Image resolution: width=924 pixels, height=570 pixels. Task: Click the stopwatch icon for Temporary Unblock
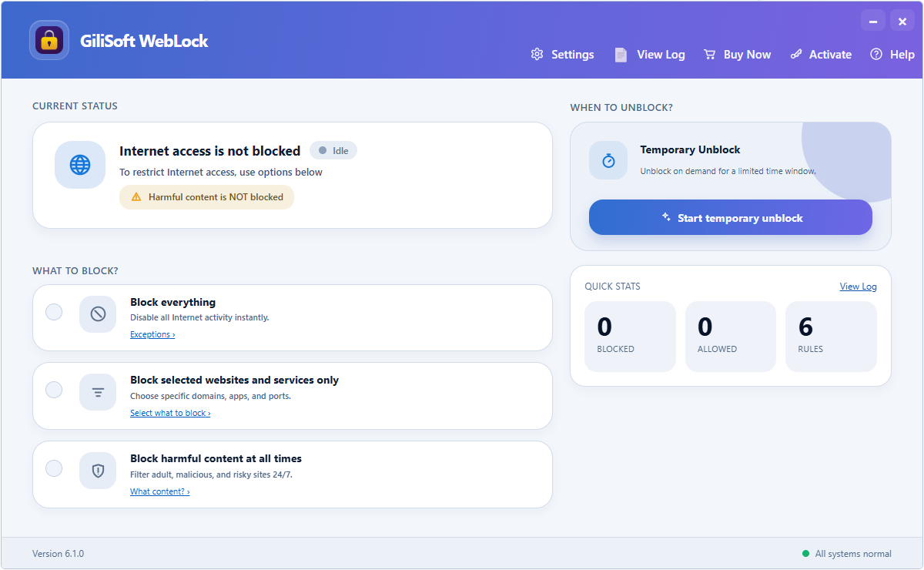point(608,160)
